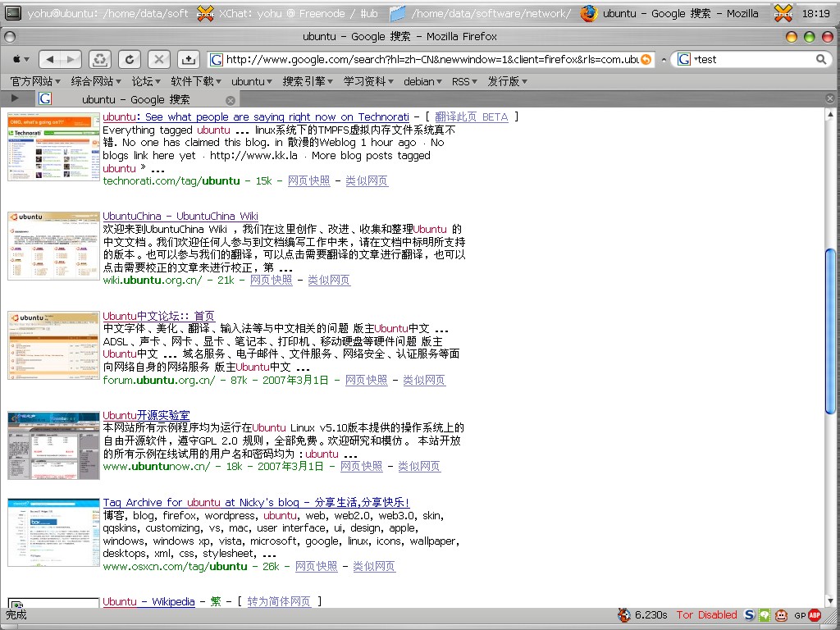Screen dimensions: 840x630
Task: Click the Firefox taskbar entry
Action: pos(669,13)
